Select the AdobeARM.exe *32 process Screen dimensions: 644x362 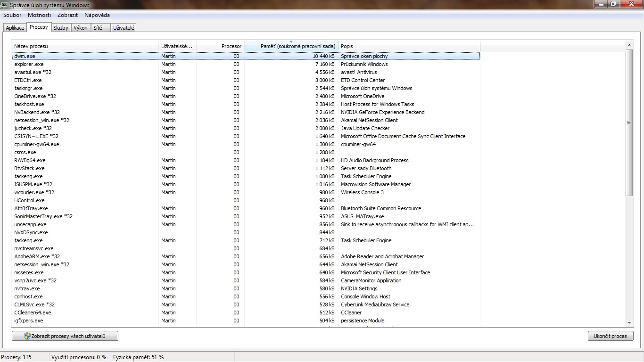[246, 256]
